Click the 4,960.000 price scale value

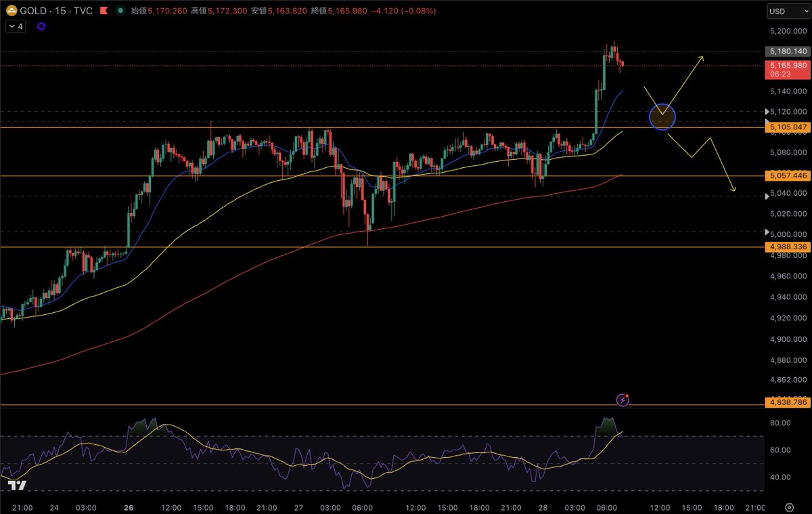pos(788,276)
